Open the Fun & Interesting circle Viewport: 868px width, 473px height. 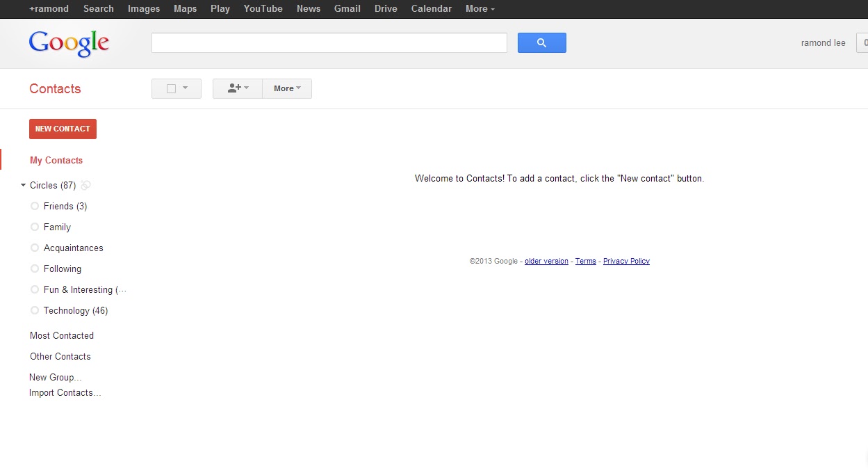tap(85, 290)
